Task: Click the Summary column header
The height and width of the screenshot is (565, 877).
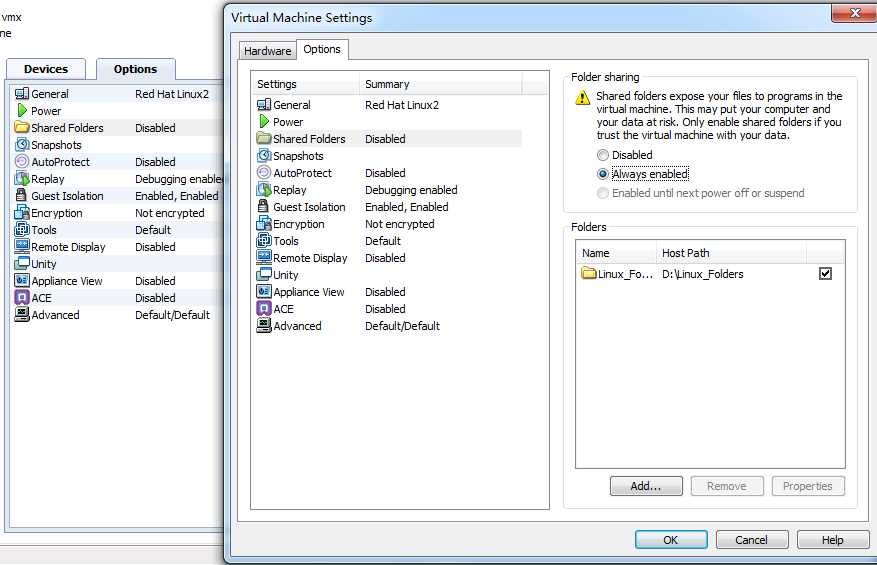Action: coord(440,84)
